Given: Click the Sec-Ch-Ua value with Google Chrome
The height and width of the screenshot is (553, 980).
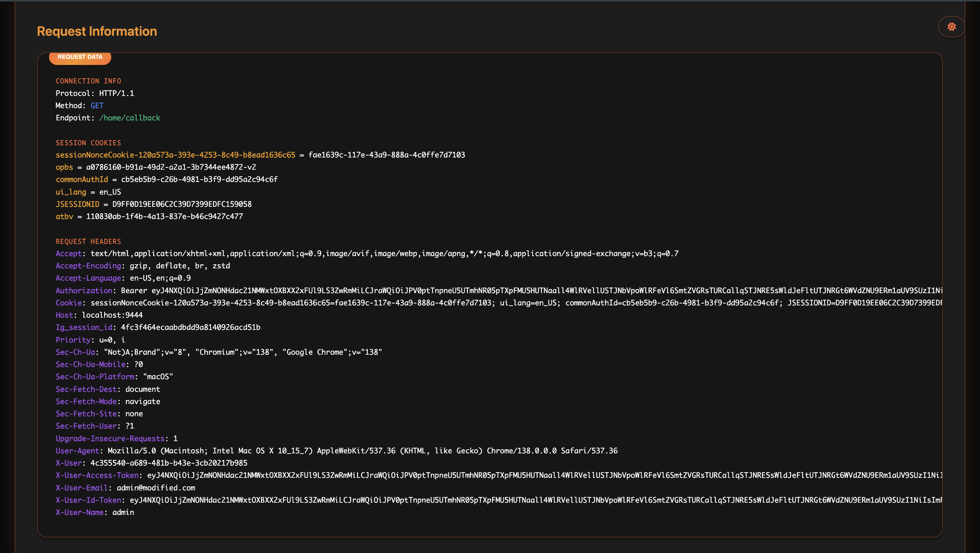Looking at the screenshot, I should [x=243, y=352].
